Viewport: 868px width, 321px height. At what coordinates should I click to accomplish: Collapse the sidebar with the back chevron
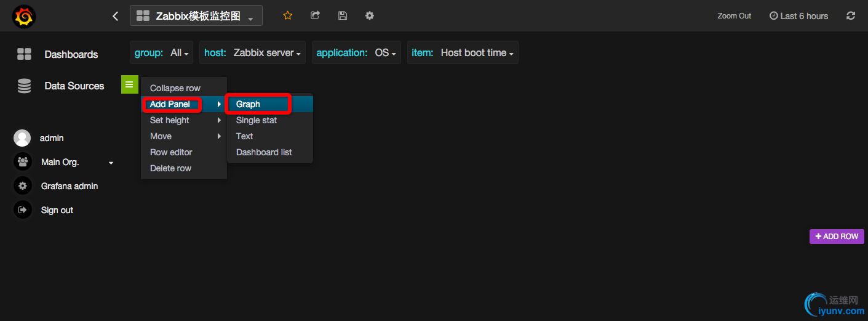(x=115, y=16)
